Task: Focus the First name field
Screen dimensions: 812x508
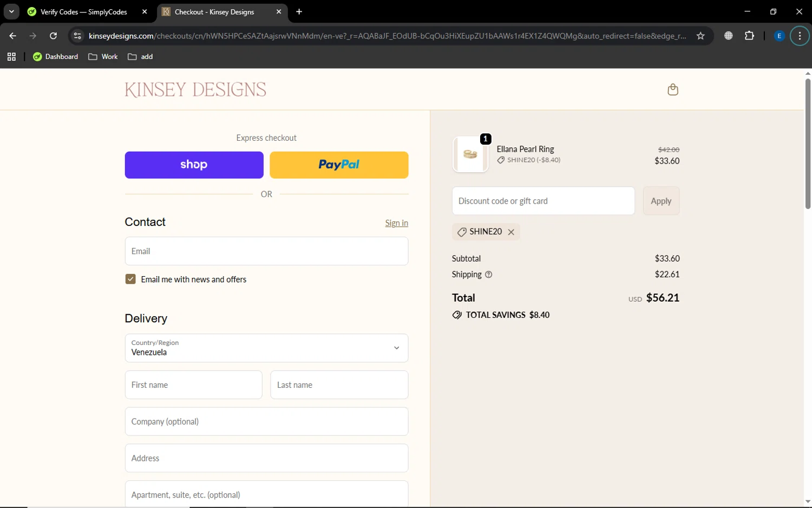Action: [193, 385]
